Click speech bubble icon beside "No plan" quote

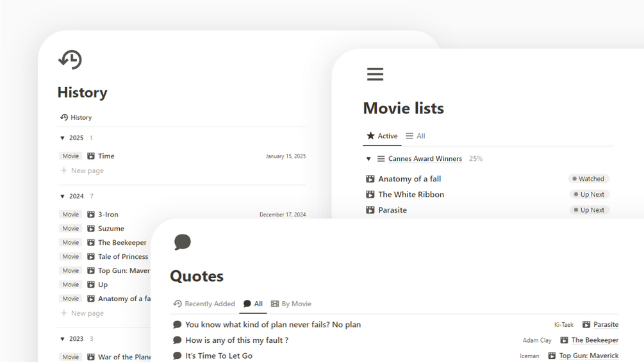177,325
